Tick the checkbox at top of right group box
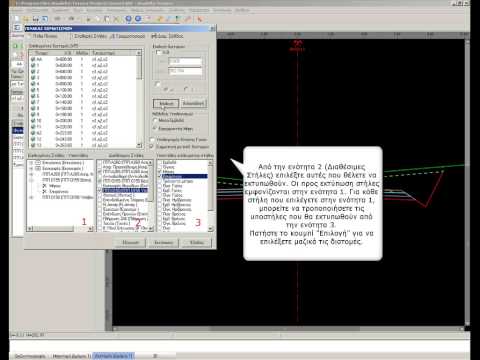This screenshot has width=480, height=360. [x=159, y=52]
